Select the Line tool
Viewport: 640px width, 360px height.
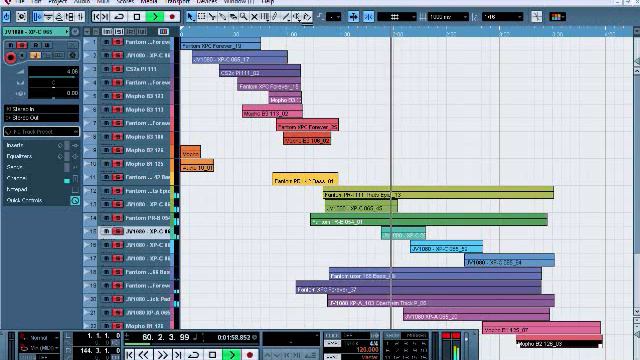tap(286, 17)
